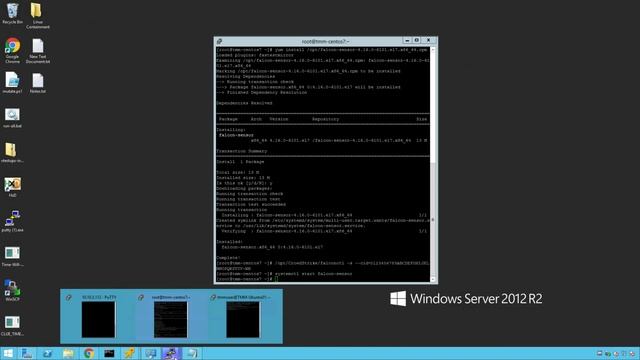This screenshot has height=360, width=640.
Task: Click 'Transaction Summary' text in terminal
Action: (242, 151)
